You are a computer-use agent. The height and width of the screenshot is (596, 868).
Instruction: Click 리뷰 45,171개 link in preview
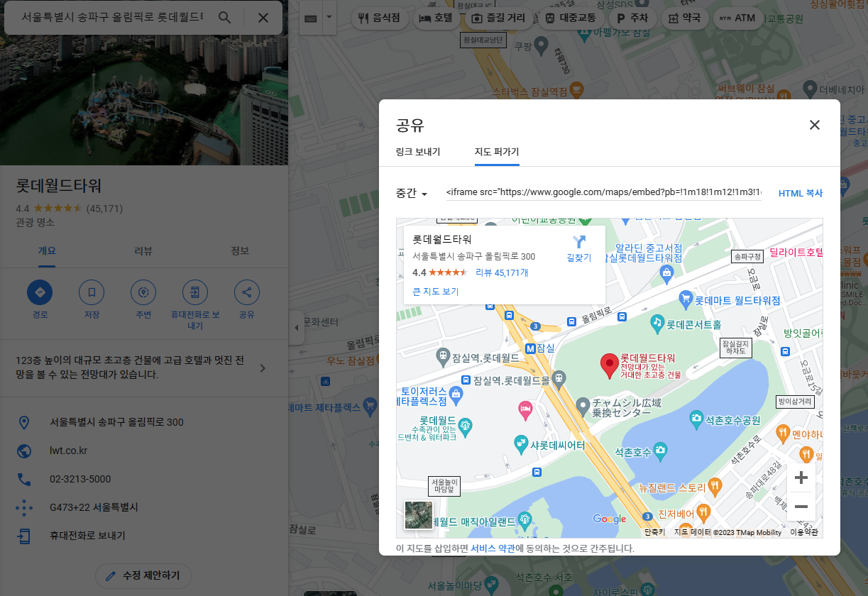[502, 272]
